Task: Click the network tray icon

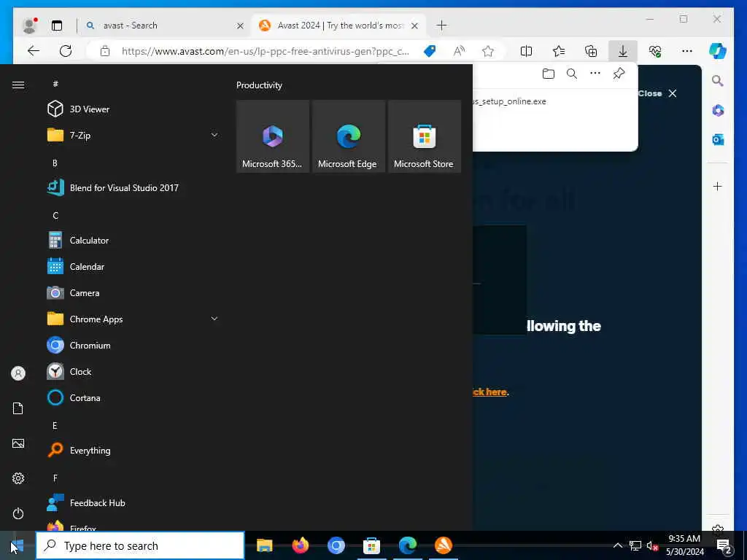Action: 635,545
